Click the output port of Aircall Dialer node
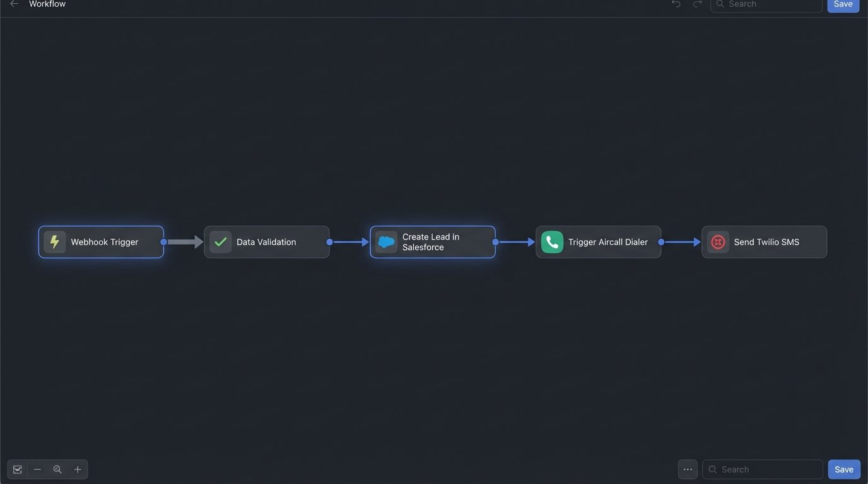868x484 pixels. pos(661,242)
